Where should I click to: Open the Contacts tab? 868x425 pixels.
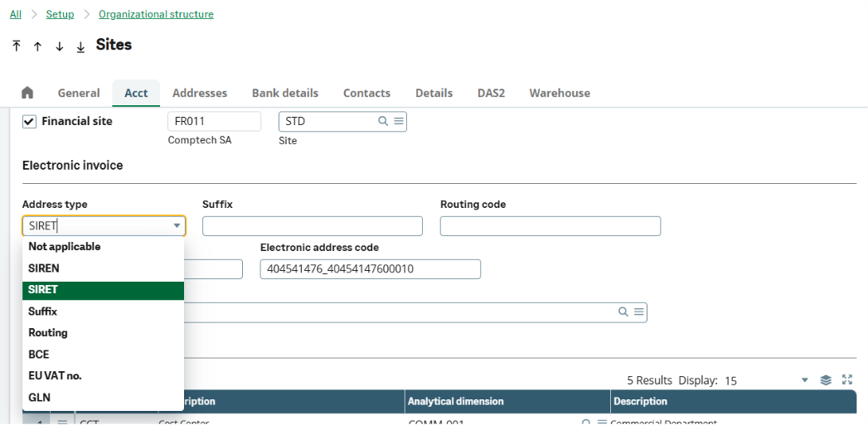tap(366, 93)
